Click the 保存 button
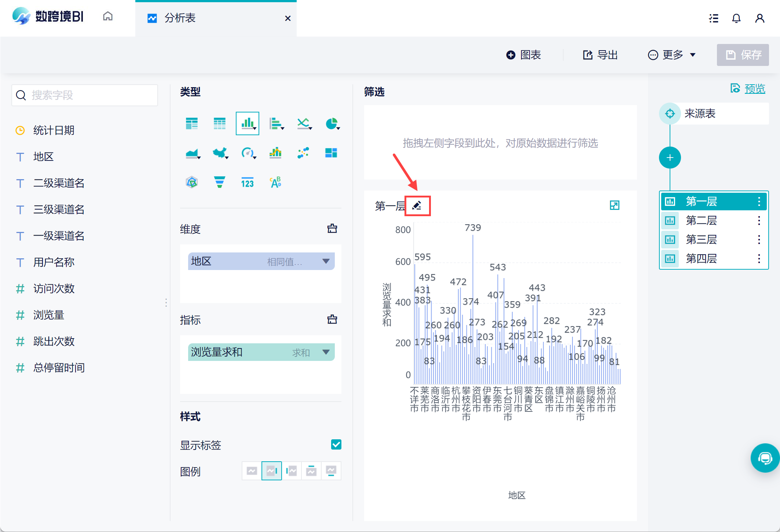780x532 pixels. [743, 55]
